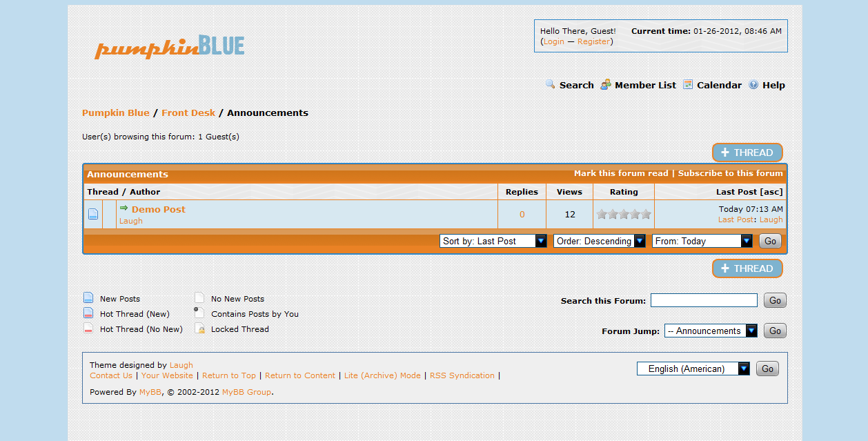Click the New Posts legend icon
This screenshot has height=441, width=868.
pyautogui.click(x=88, y=298)
